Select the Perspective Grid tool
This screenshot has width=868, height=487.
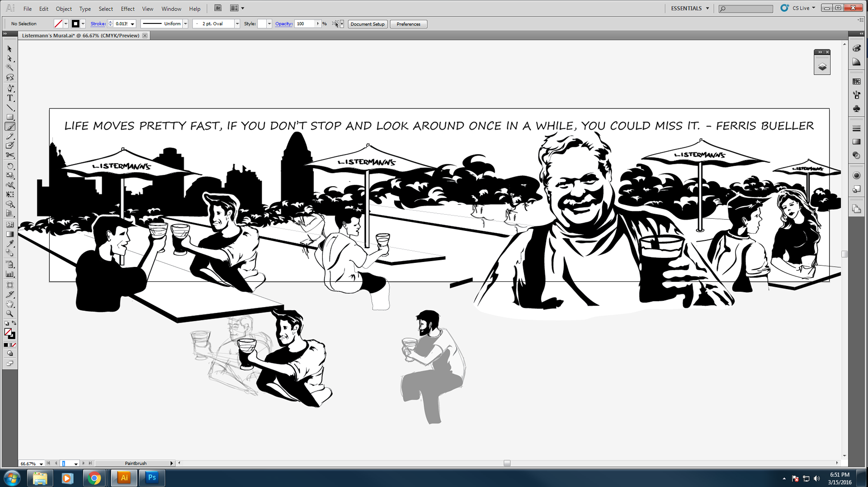tap(9, 214)
